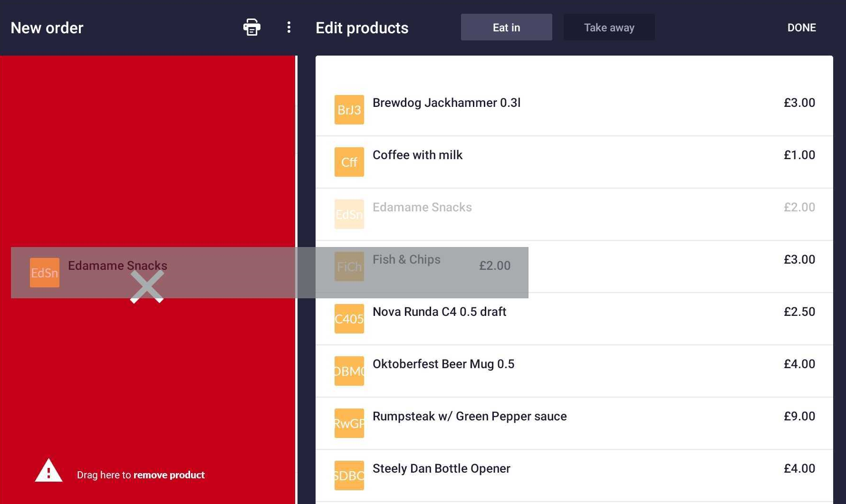The height and width of the screenshot is (504, 846).
Task: Select the Eat in option
Action: [506, 27]
